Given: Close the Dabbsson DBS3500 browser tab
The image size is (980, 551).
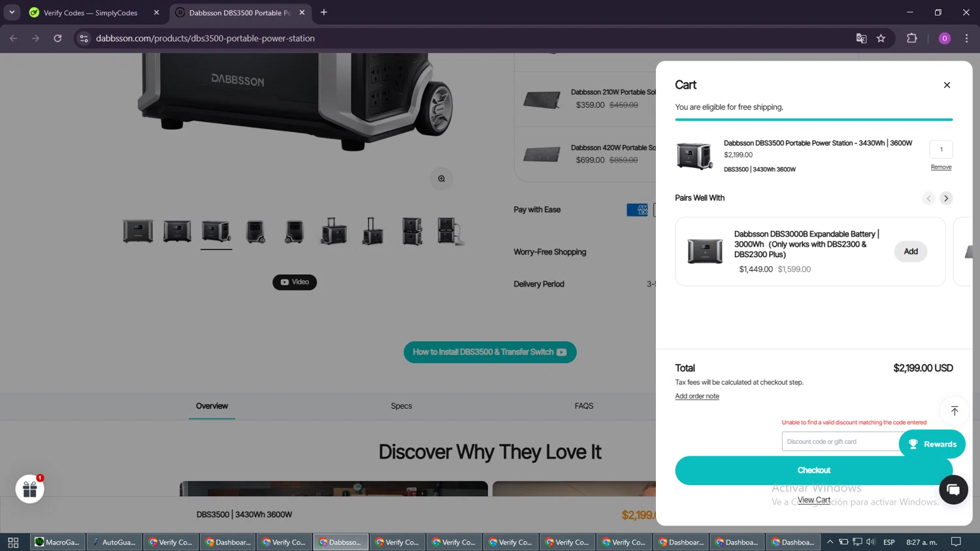Looking at the screenshot, I should 302,12.
